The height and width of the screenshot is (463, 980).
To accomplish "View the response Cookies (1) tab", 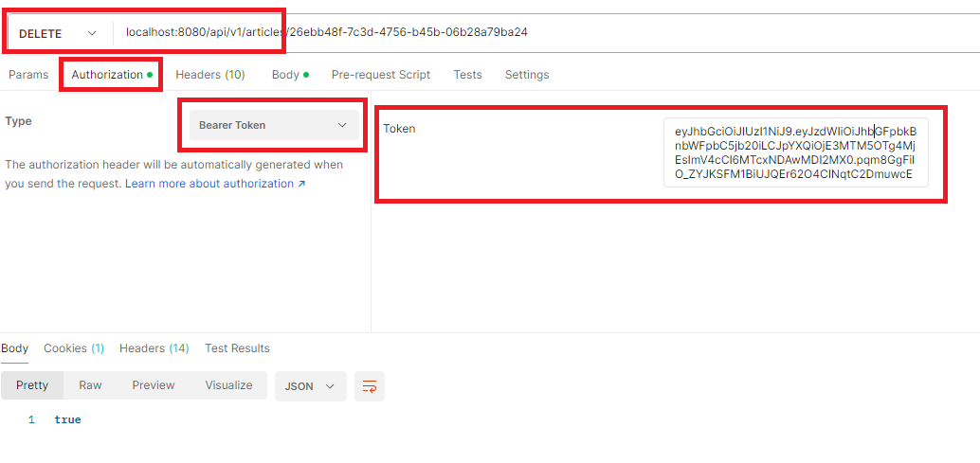I will click(74, 348).
